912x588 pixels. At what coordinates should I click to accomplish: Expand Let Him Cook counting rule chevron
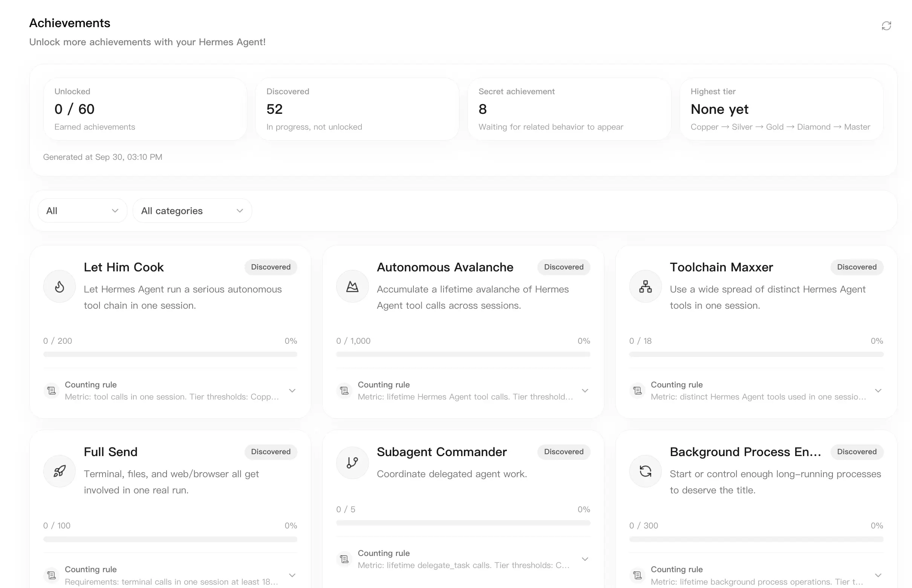[292, 390]
